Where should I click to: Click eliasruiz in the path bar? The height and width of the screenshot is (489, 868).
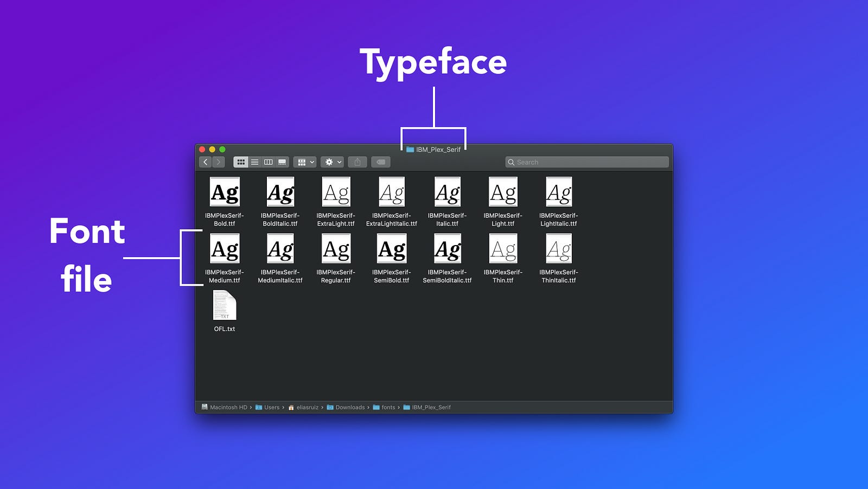[x=303, y=407]
